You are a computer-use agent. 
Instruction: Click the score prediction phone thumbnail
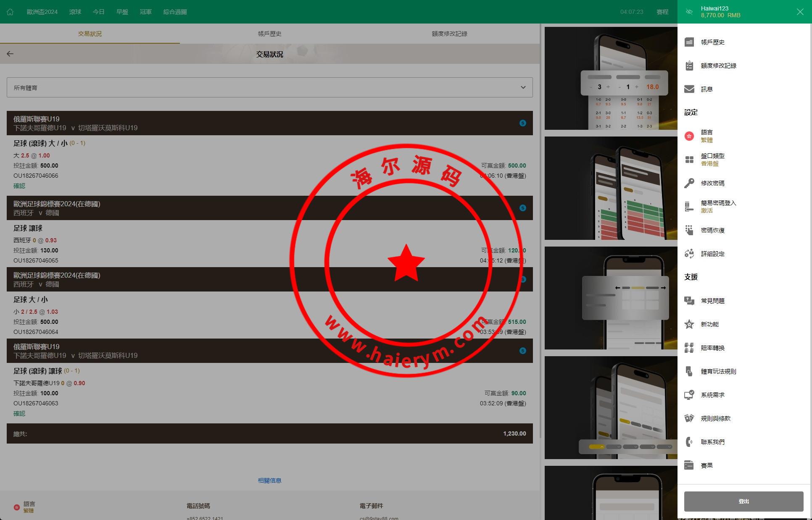[611, 79]
